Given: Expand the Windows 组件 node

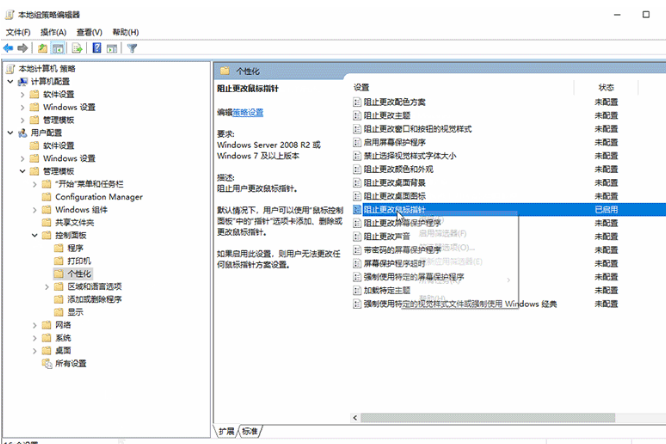Looking at the screenshot, I should tap(35, 210).
